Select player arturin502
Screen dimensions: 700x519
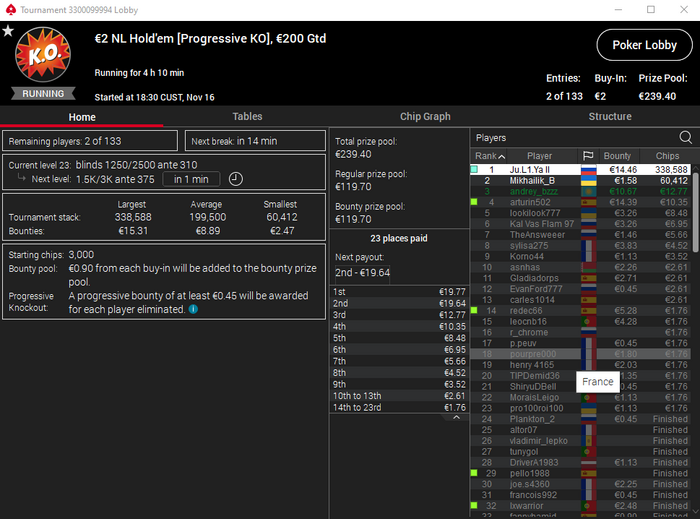tap(580, 202)
